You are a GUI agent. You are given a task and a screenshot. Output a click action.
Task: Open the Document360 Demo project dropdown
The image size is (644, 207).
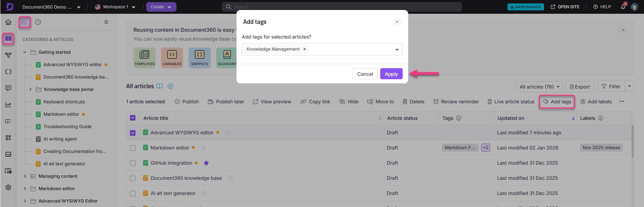point(51,7)
